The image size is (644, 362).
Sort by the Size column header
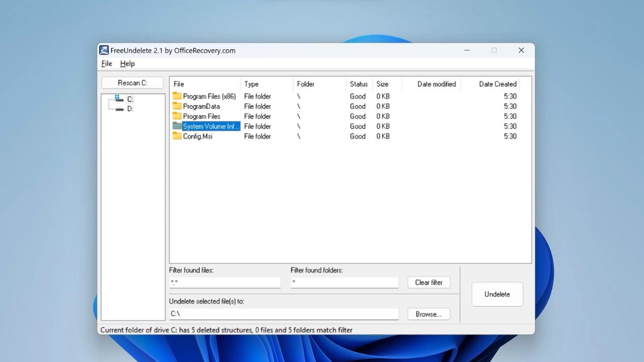(387, 84)
